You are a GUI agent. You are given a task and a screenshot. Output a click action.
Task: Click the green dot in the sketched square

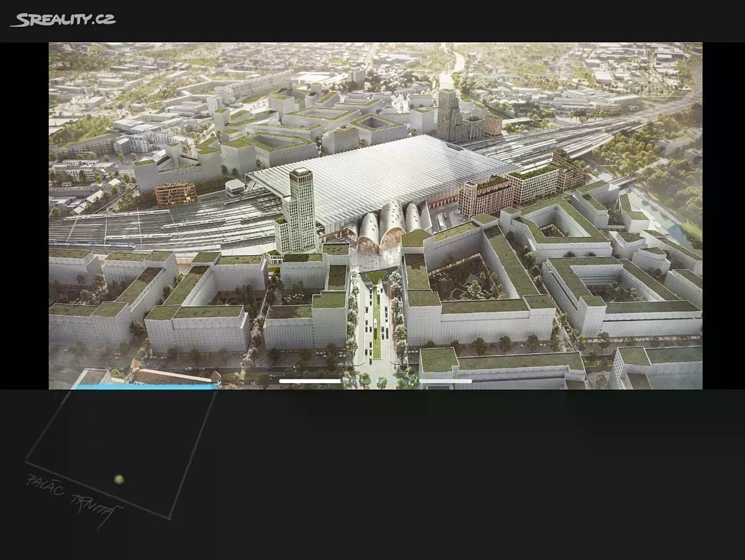tap(119, 479)
